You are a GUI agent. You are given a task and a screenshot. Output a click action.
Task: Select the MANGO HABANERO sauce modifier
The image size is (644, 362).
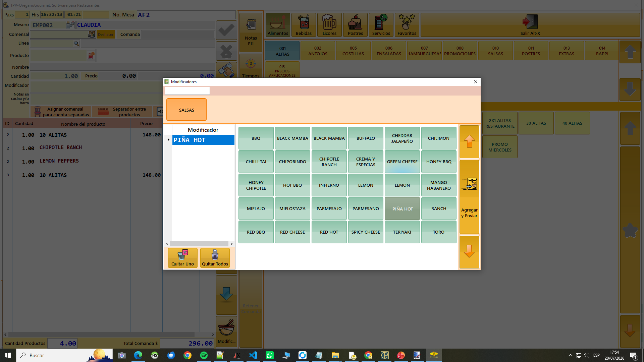coord(439,185)
